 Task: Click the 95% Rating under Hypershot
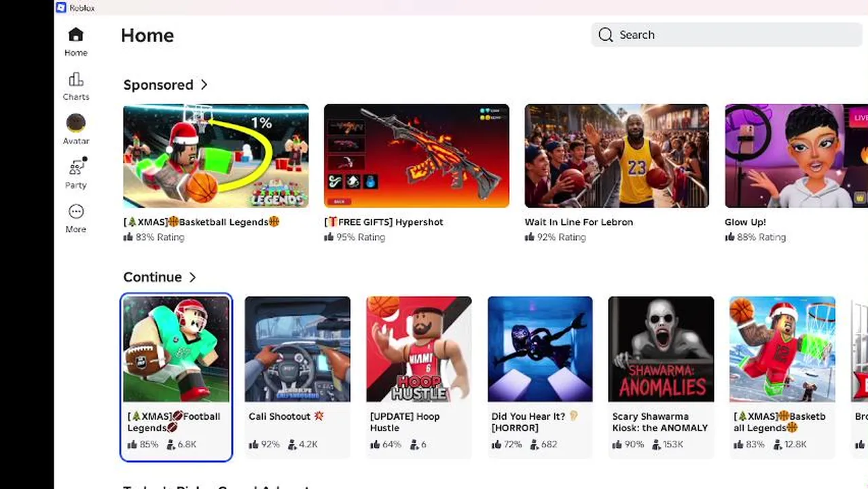(x=355, y=237)
